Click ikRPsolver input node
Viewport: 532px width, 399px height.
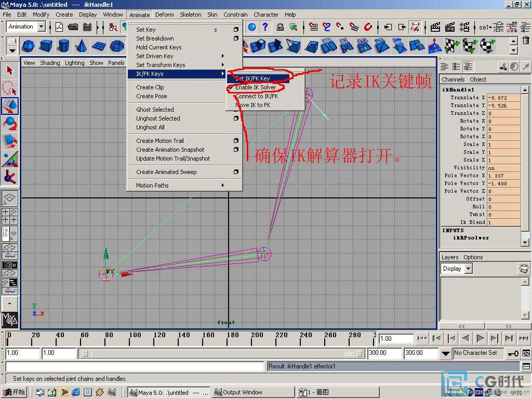471,238
